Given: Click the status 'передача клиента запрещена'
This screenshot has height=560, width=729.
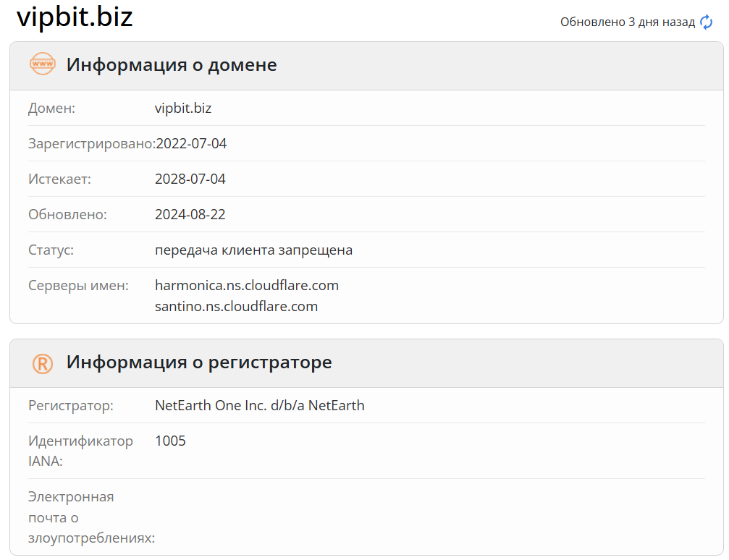Looking at the screenshot, I should pyautogui.click(x=253, y=250).
